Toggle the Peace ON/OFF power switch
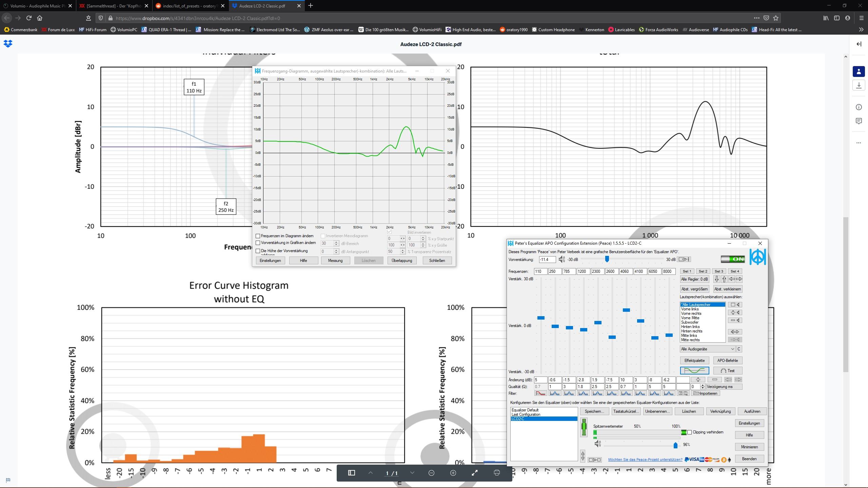This screenshot has width=868, height=488. pos(732,259)
